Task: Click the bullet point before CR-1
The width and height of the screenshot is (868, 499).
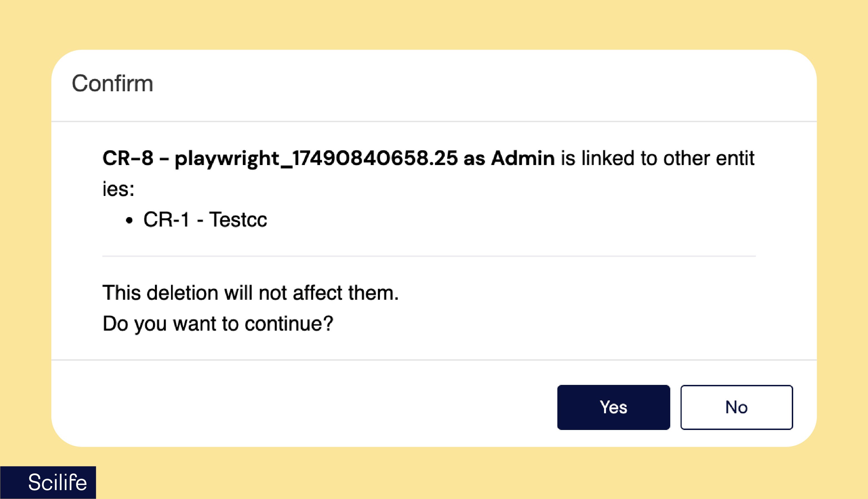Action: 129,220
